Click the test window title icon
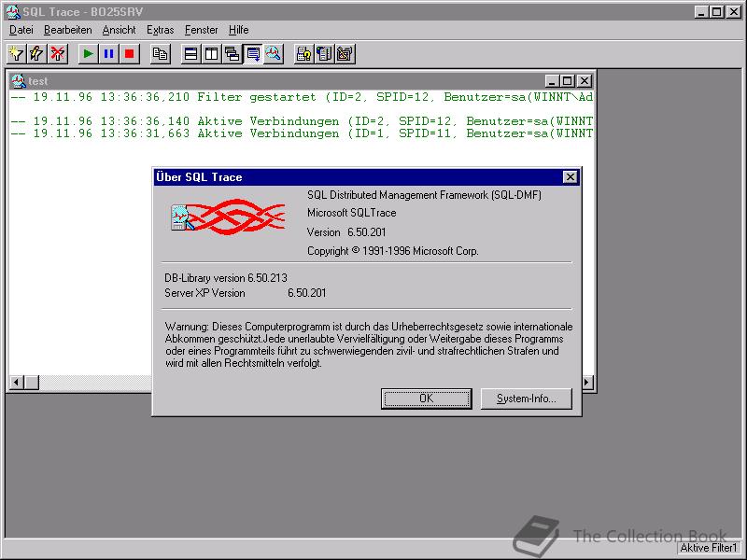This screenshot has height=560, width=747. [x=18, y=81]
